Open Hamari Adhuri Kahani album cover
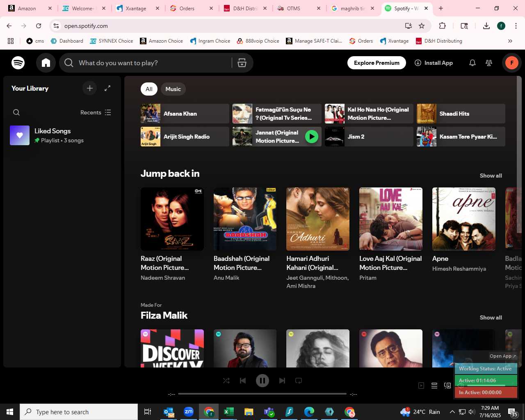The width and height of the screenshot is (525, 420). click(318, 219)
